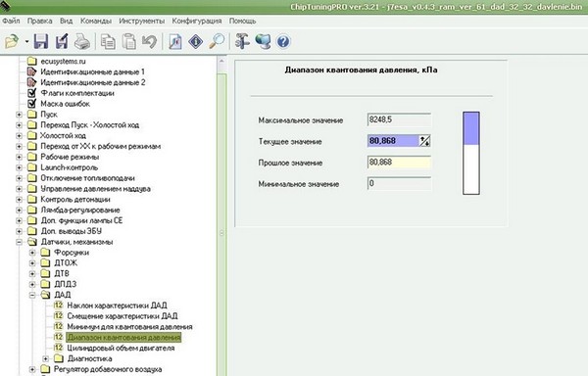The height and width of the screenshot is (376, 588).
Task: Open the Конфигурация menu
Action: click(197, 21)
